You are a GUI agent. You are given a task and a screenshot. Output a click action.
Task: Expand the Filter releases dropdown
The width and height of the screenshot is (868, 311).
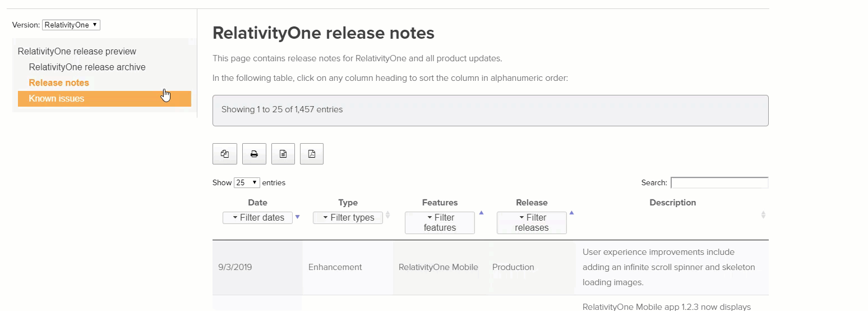tap(532, 222)
